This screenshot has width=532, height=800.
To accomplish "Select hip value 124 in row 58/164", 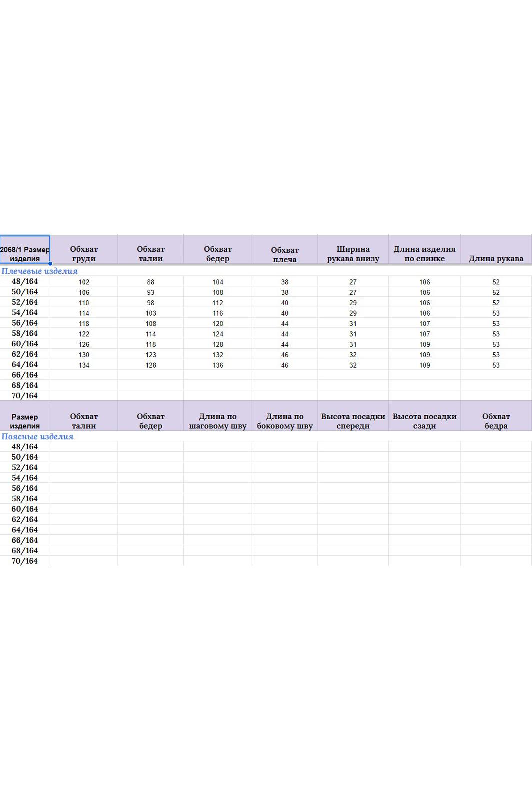I will (218, 334).
